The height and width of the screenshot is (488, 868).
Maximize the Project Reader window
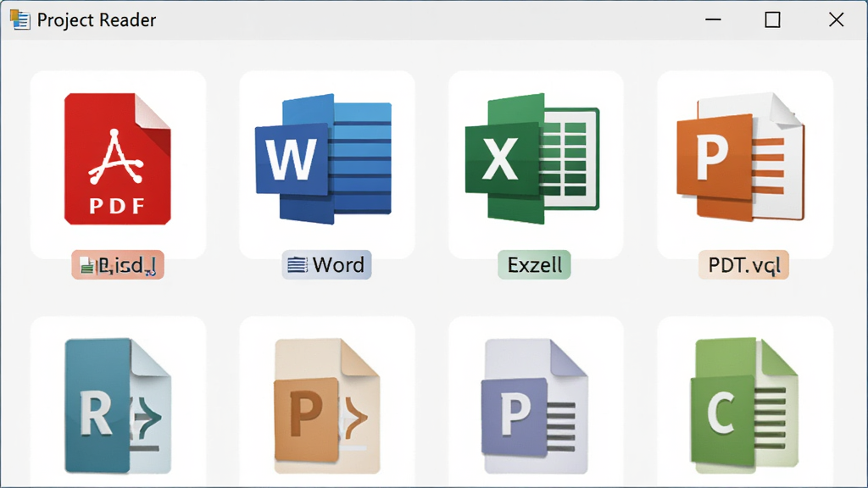tap(773, 20)
